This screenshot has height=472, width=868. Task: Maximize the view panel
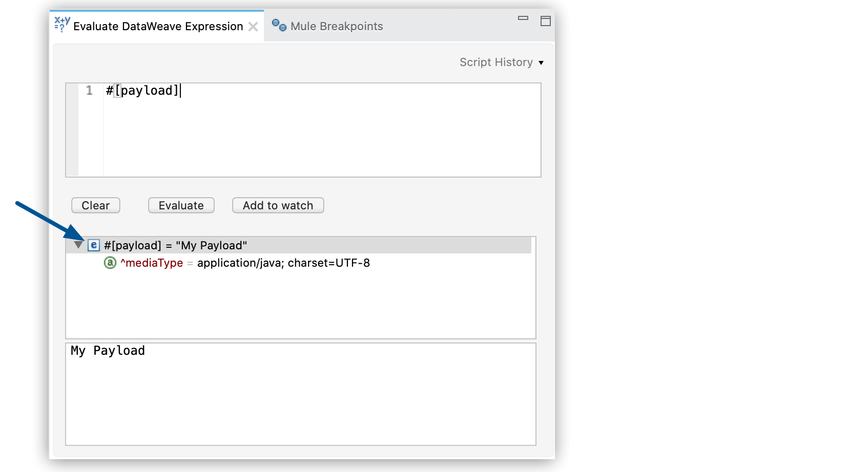pyautogui.click(x=546, y=21)
